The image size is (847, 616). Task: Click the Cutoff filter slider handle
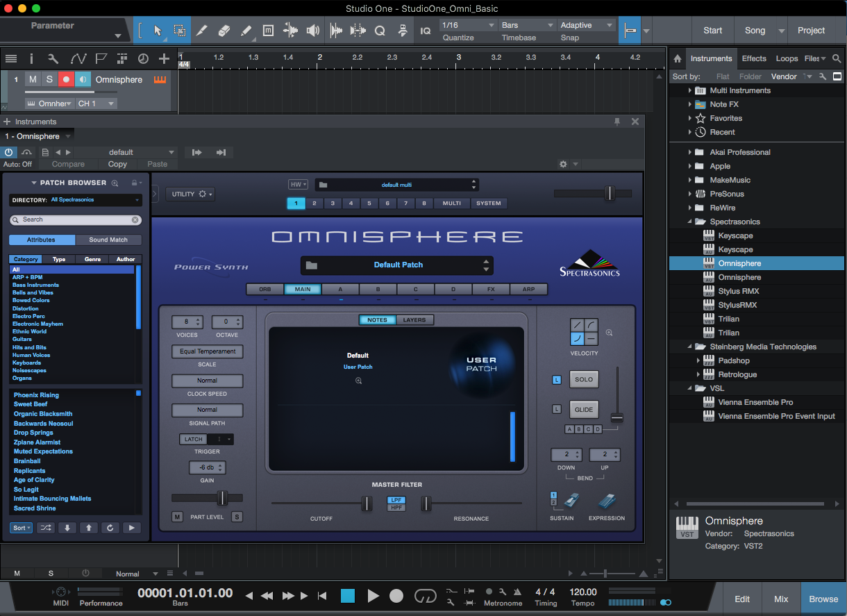(x=366, y=503)
